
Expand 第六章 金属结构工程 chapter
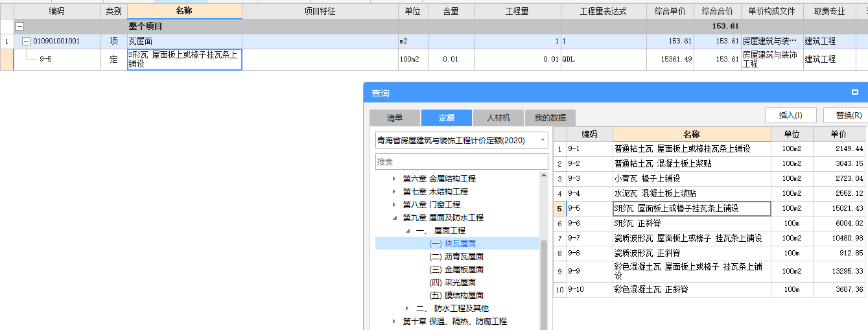393,178
